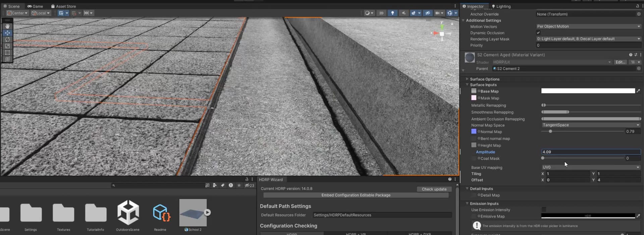Click the Amplitude input field

pyautogui.click(x=591, y=152)
